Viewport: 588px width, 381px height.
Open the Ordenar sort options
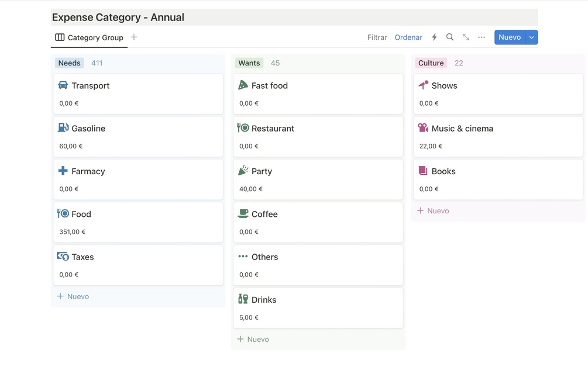(408, 37)
